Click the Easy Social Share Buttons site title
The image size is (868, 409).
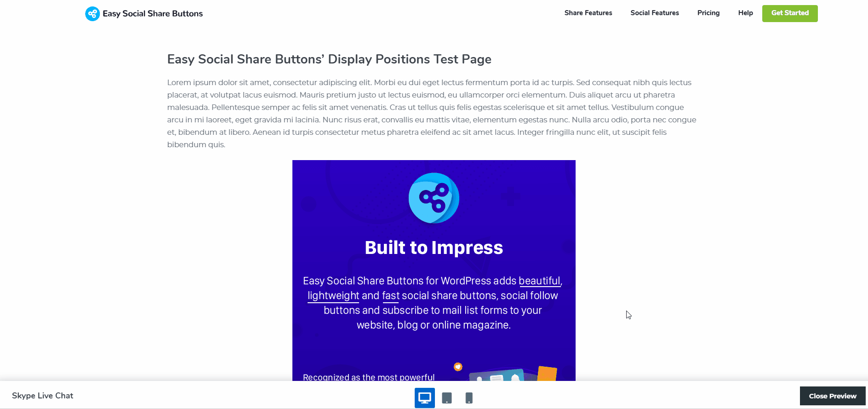[153, 14]
